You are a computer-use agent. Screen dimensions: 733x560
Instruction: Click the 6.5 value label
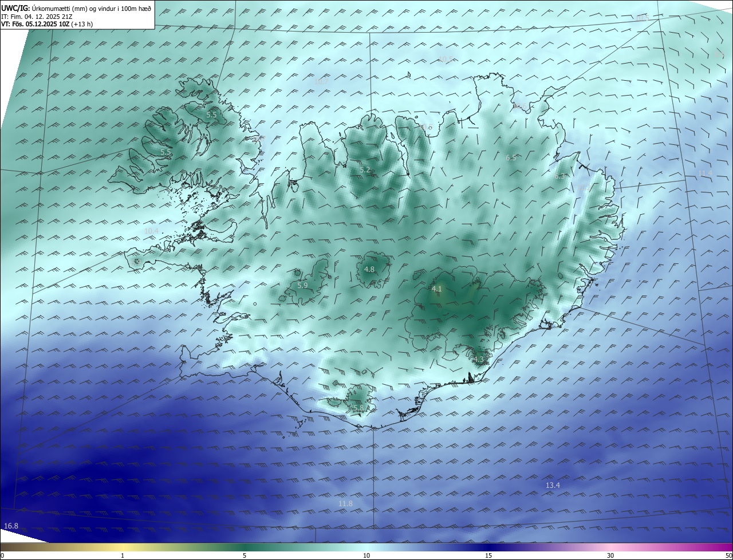click(511, 157)
